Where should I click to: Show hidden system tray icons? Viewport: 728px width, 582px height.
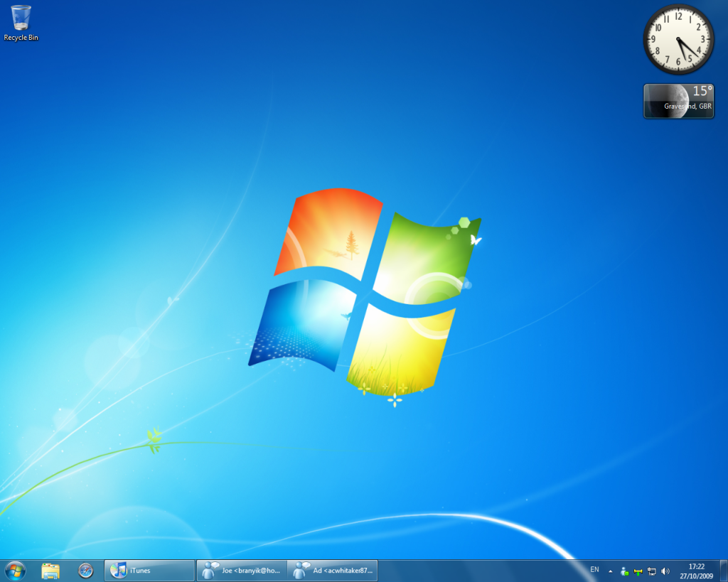611,571
